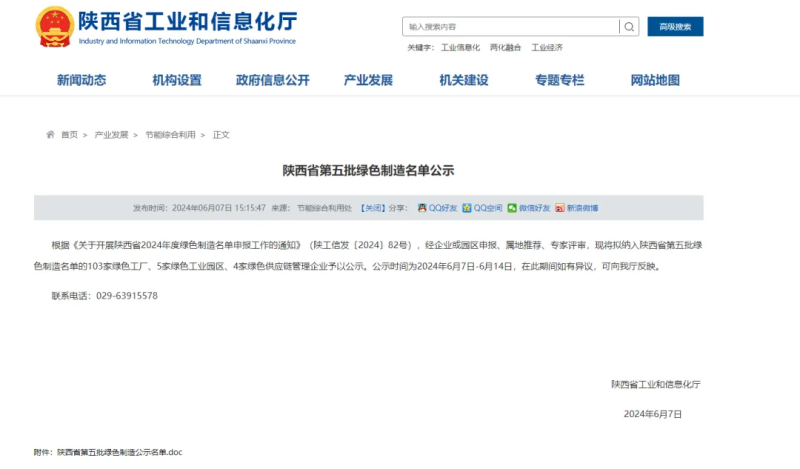
Task: Click the home icon in breadcrumb
Action: (50, 134)
